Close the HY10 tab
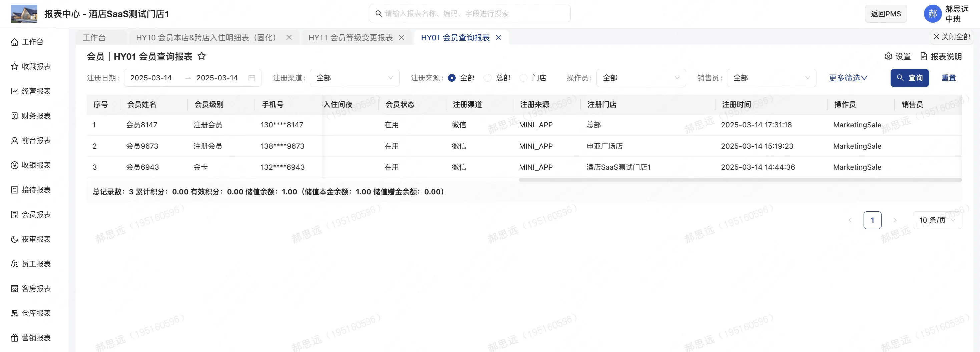Viewport: 980px width, 352px height. (289, 38)
